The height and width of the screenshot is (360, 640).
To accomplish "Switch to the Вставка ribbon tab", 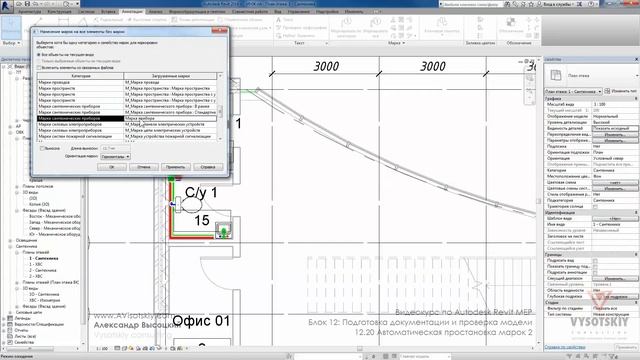I will [108, 12].
